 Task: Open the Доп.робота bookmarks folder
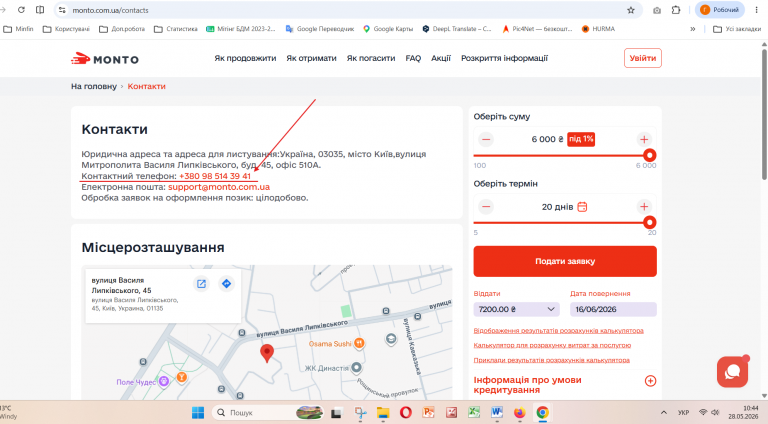tap(122, 29)
